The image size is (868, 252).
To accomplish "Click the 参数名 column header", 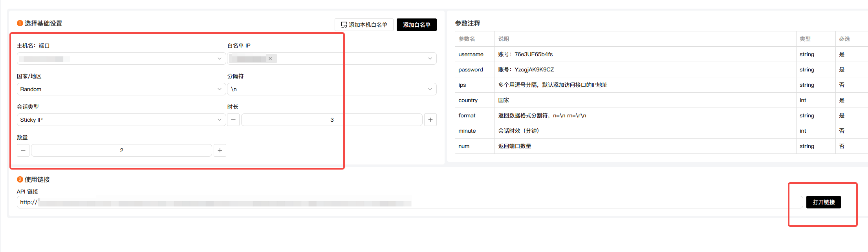I will [x=467, y=39].
